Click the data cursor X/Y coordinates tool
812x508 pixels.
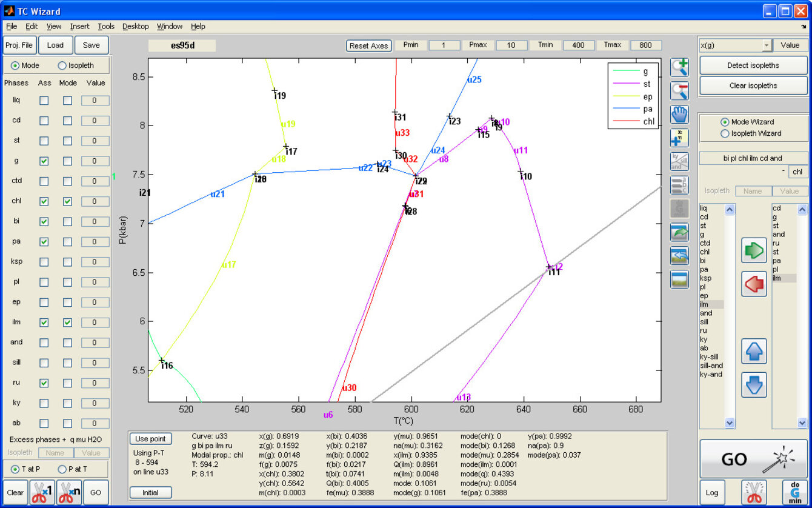click(679, 138)
